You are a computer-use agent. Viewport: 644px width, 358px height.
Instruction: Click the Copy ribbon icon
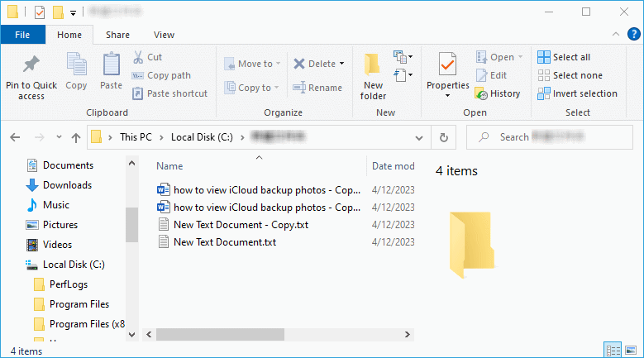(76, 64)
